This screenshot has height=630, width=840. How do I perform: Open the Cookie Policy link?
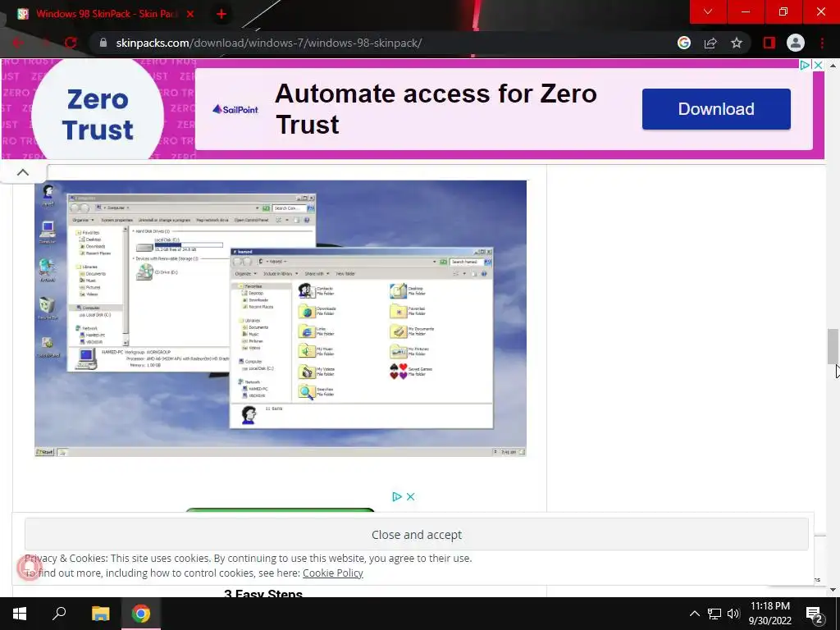pos(333,573)
